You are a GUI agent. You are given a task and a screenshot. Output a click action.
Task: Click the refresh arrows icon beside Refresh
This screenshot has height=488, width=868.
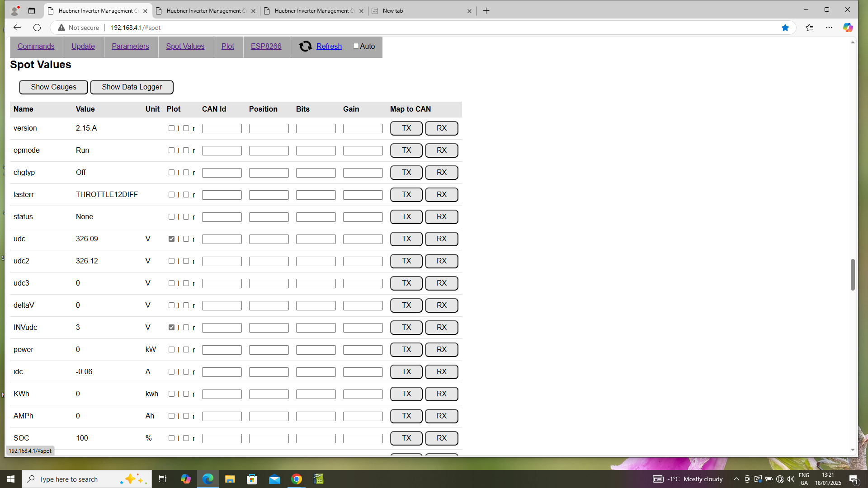pyautogui.click(x=306, y=46)
